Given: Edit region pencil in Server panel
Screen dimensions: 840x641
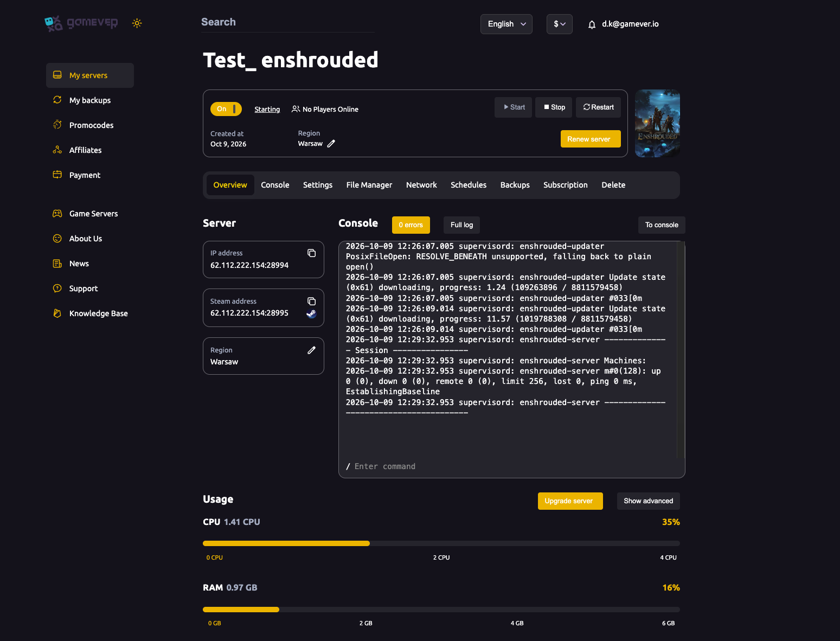Looking at the screenshot, I should pyautogui.click(x=311, y=350).
